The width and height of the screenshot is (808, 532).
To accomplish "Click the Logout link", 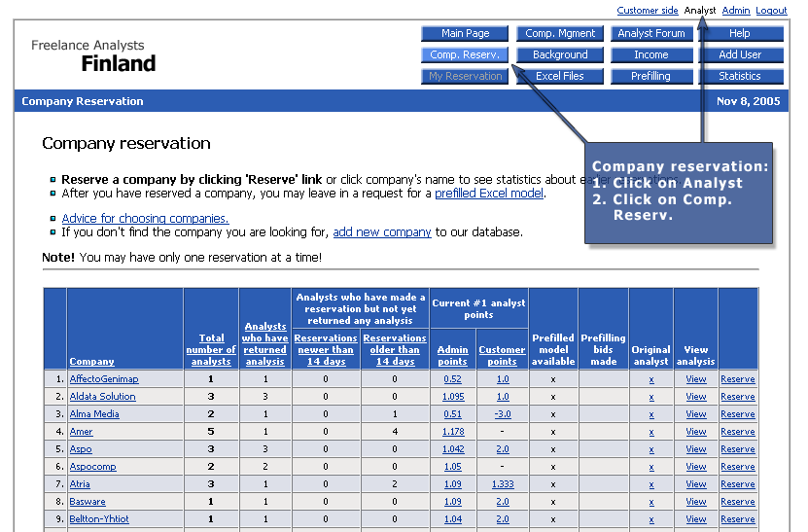I will [771, 11].
